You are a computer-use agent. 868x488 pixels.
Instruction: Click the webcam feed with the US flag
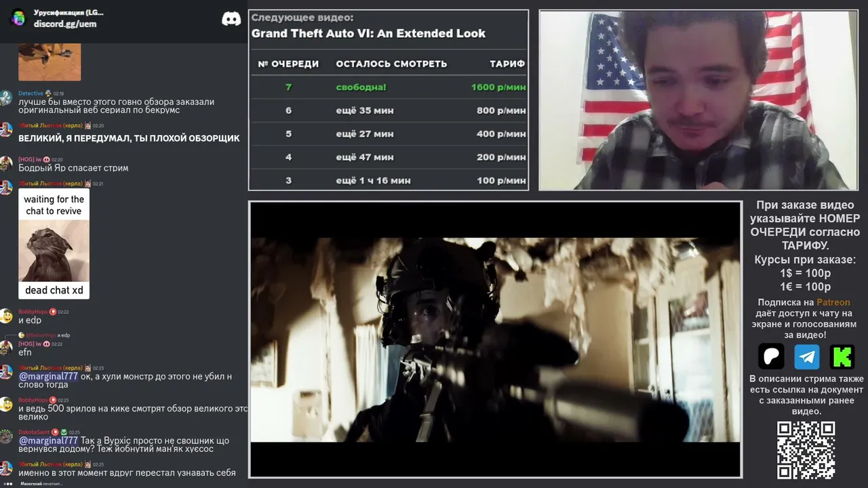698,100
